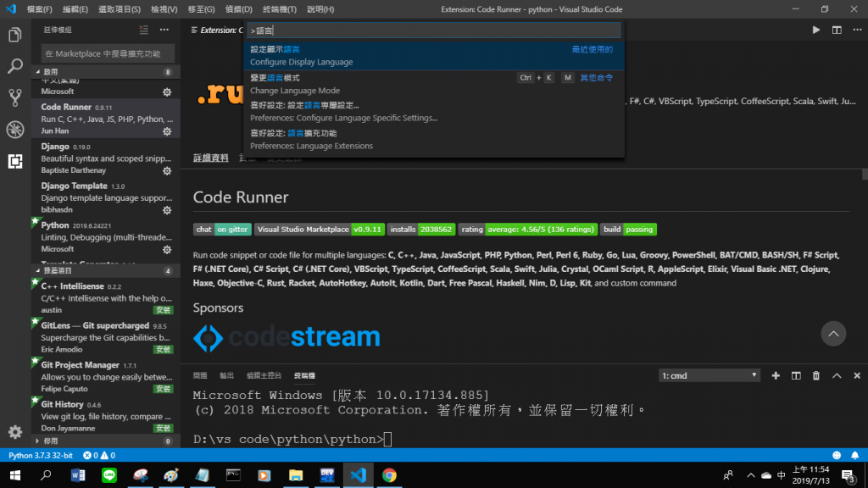The width and height of the screenshot is (868, 488).
Task: Select Configure Display Language command
Action: click(x=434, y=56)
